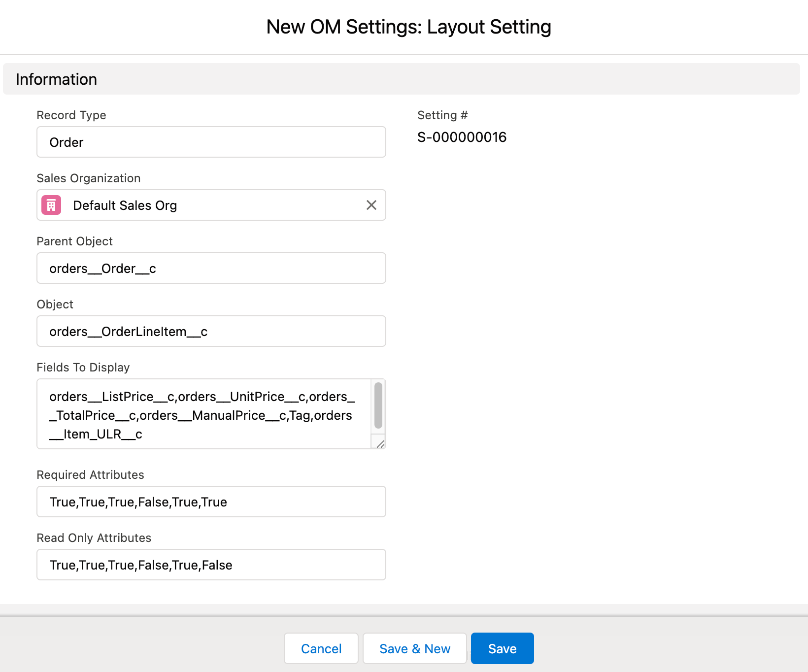Click the New OM Settings title heading
Screen dimensions: 808x672
click(x=408, y=27)
